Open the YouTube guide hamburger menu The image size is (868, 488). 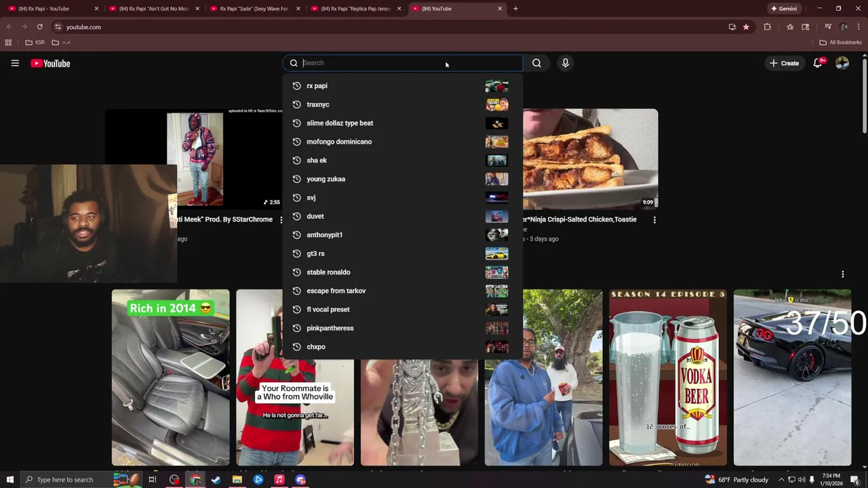tap(15, 63)
